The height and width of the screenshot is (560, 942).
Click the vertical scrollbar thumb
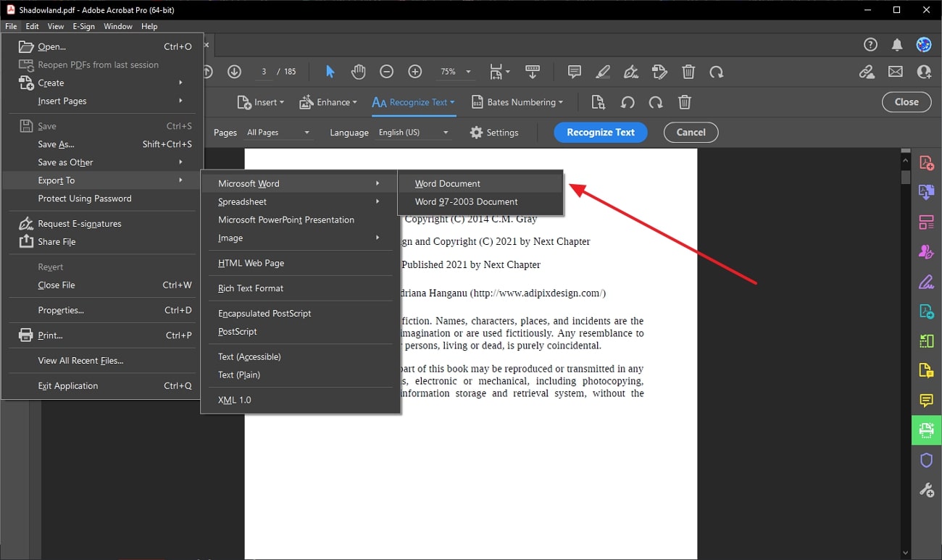click(x=906, y=177)
